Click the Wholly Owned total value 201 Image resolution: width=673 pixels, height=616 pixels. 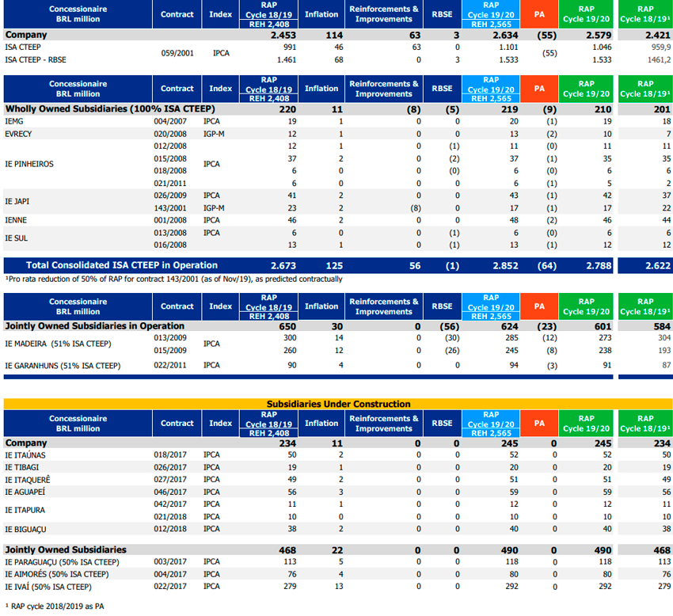point(662,109)
